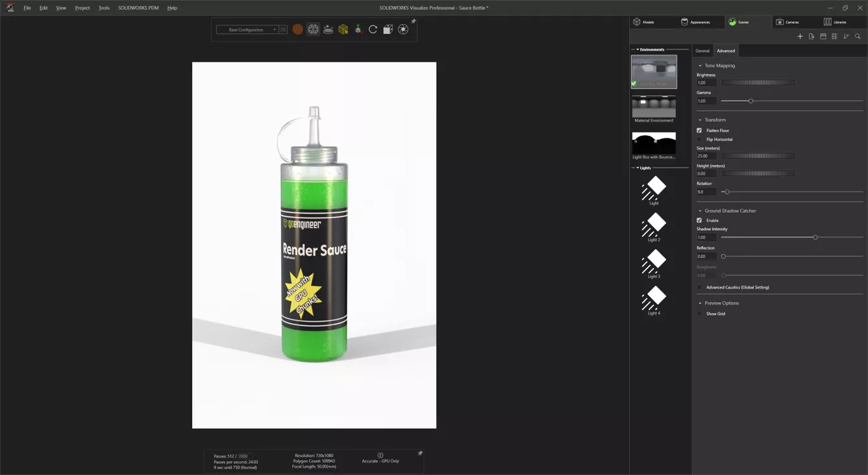
Task: Collapse the Lights group
Action: pos(638,168)
